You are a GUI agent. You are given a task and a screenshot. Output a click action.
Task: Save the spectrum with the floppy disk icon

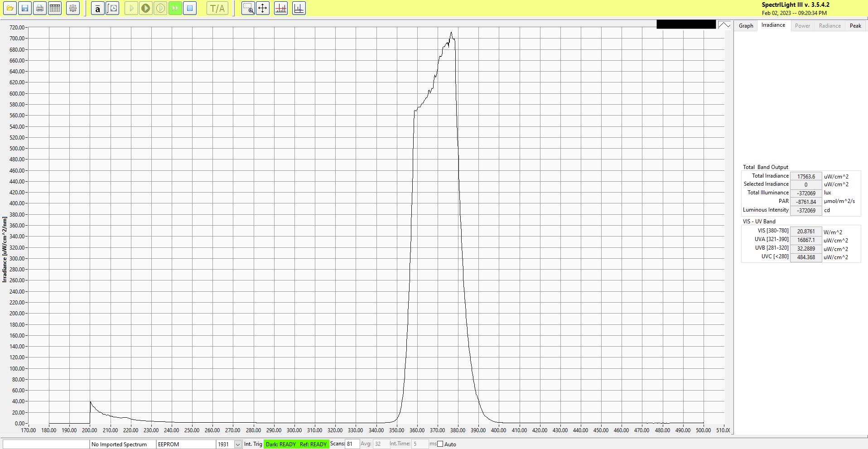pyautogui.click(x=25, y=8)
